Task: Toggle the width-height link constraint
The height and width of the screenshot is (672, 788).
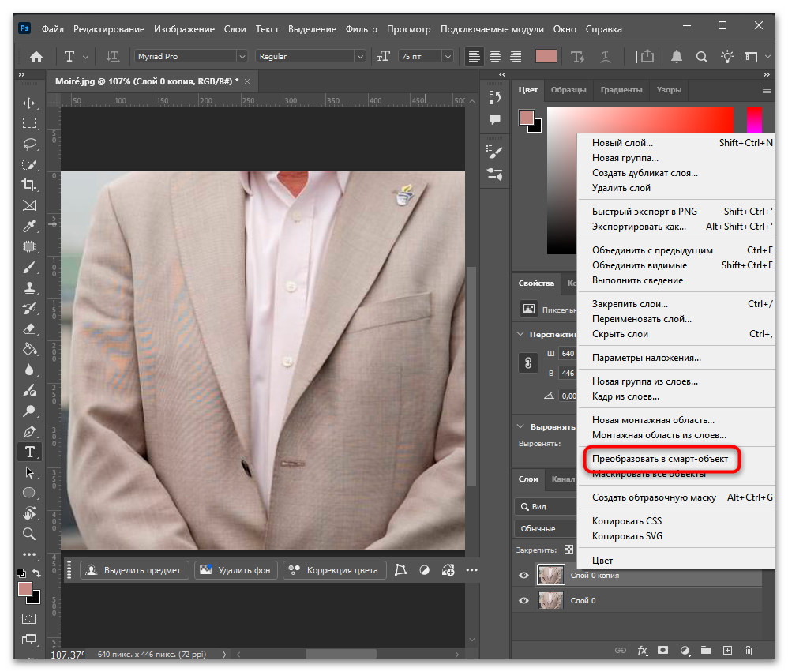Action: pyautogui.click(x=528, y=363)
